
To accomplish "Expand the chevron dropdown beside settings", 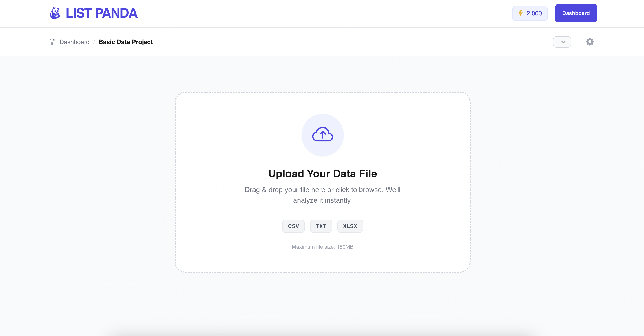I will 562,42.
